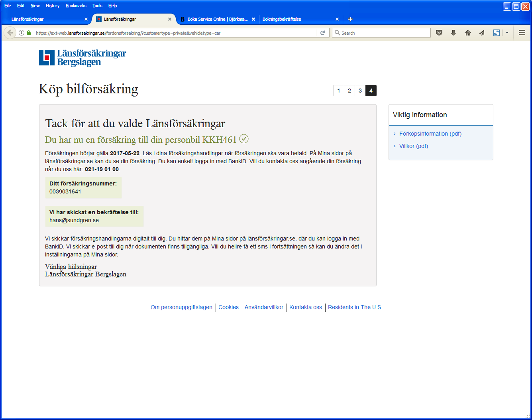Image resolution: width=532 pixels, height=420 pixels.
Task: Click email text hans@sundgren.se
Action: coord(74,220)
